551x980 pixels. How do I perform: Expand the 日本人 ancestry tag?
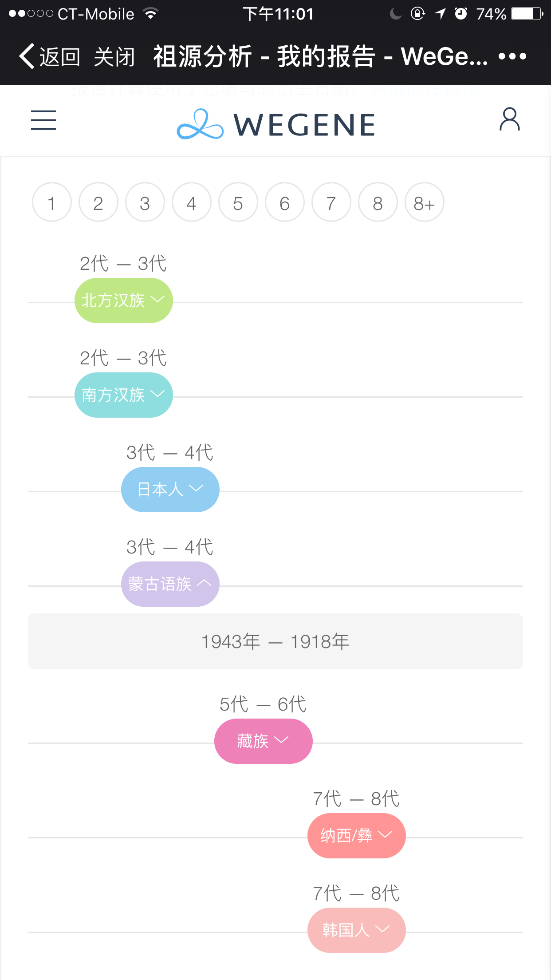click(x=170, y=490)
